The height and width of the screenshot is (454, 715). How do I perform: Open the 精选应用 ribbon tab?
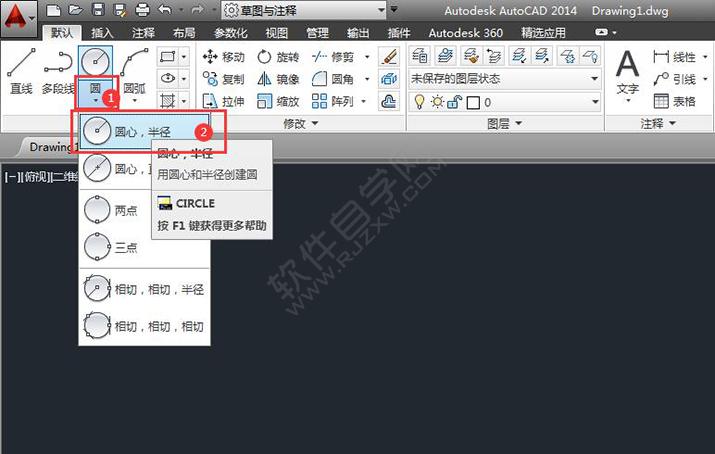point(543,33)
